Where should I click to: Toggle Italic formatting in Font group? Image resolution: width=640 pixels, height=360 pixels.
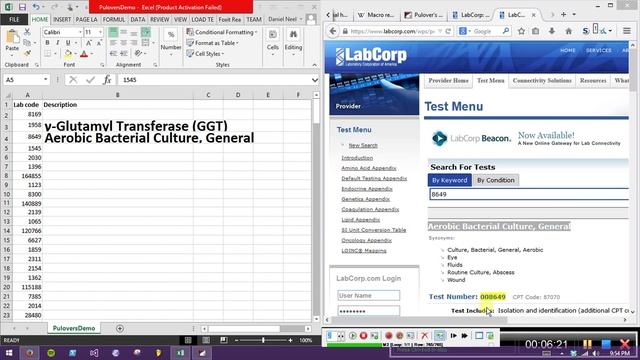click(58, 43)
